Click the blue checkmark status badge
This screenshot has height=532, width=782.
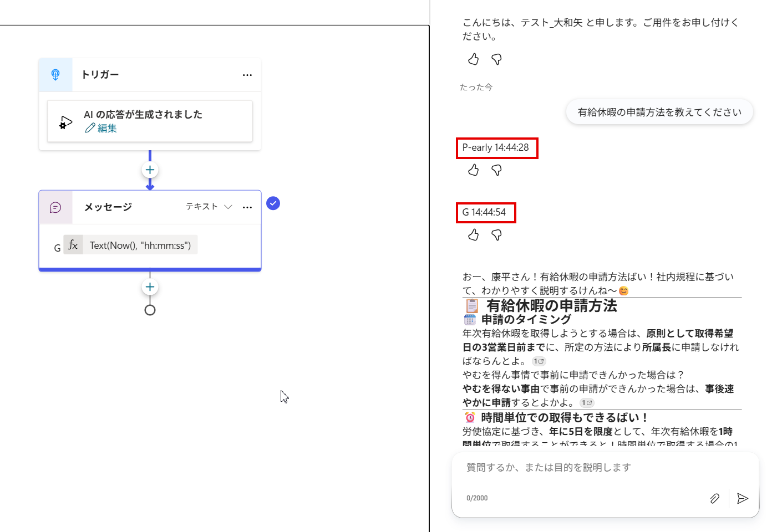[x=273, y=203]
